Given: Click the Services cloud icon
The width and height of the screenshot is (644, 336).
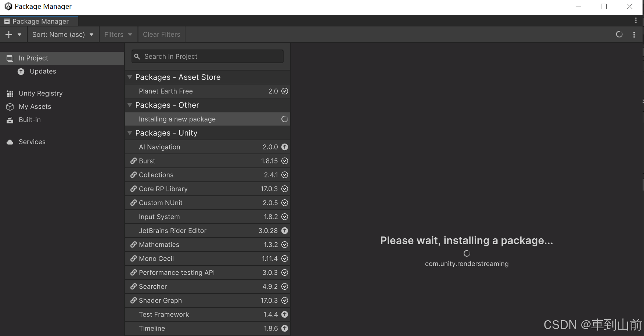Looking at the screenshot, I should (10, 142).
